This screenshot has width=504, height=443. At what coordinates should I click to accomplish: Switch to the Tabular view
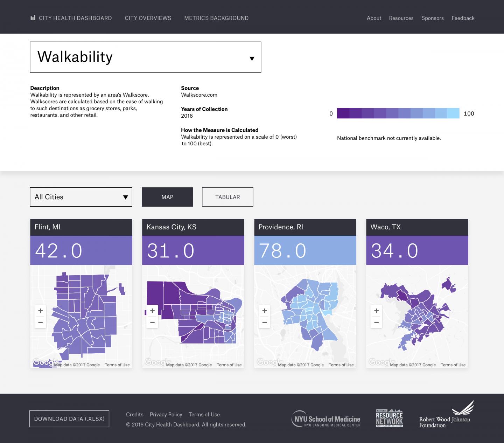227,197
